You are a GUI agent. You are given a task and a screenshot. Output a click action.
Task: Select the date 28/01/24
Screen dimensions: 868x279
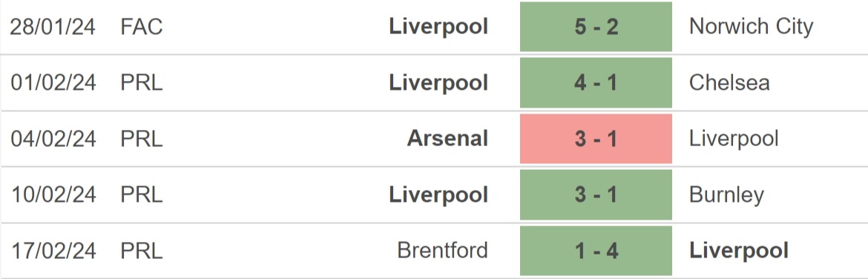(x=53, y=27)
